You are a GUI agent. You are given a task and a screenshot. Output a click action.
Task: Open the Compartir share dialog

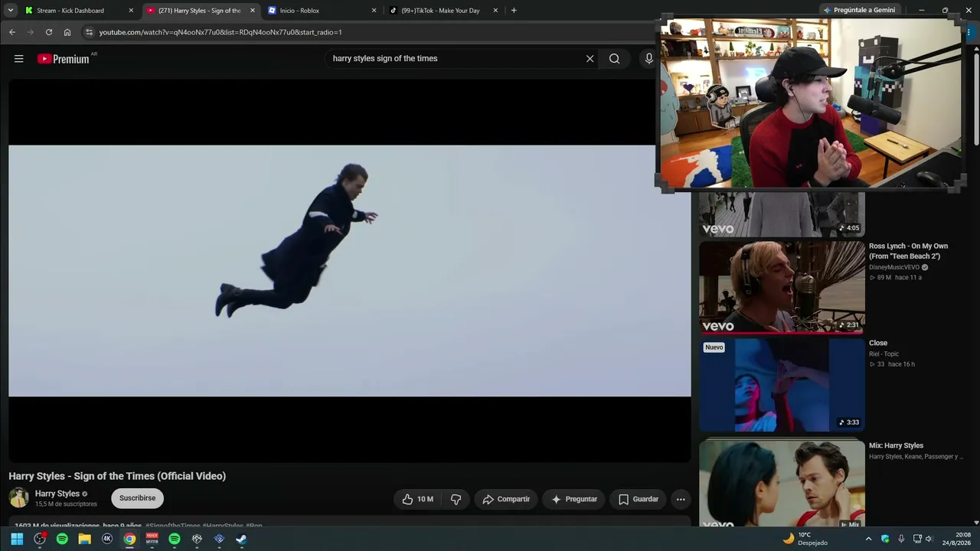pos(506,499)
